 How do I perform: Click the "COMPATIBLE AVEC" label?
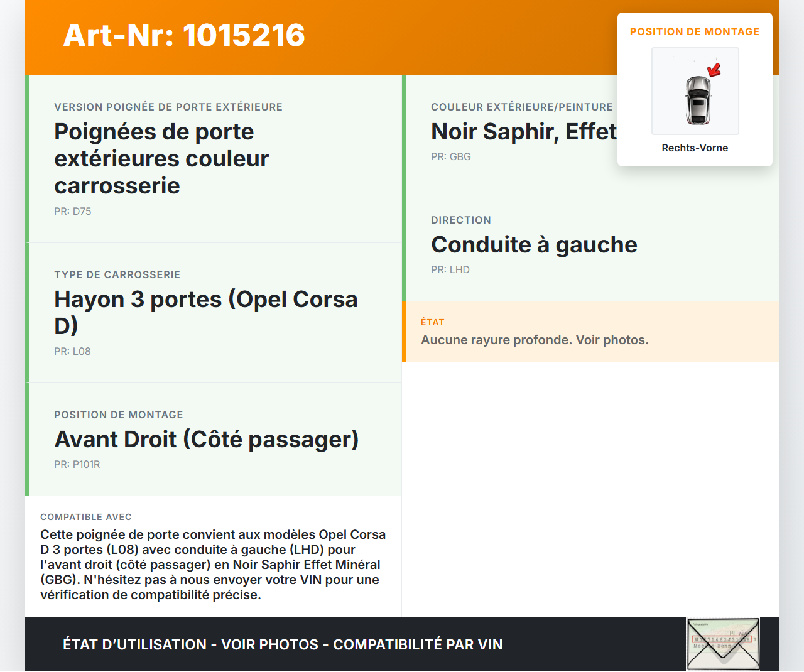[86, 517]
